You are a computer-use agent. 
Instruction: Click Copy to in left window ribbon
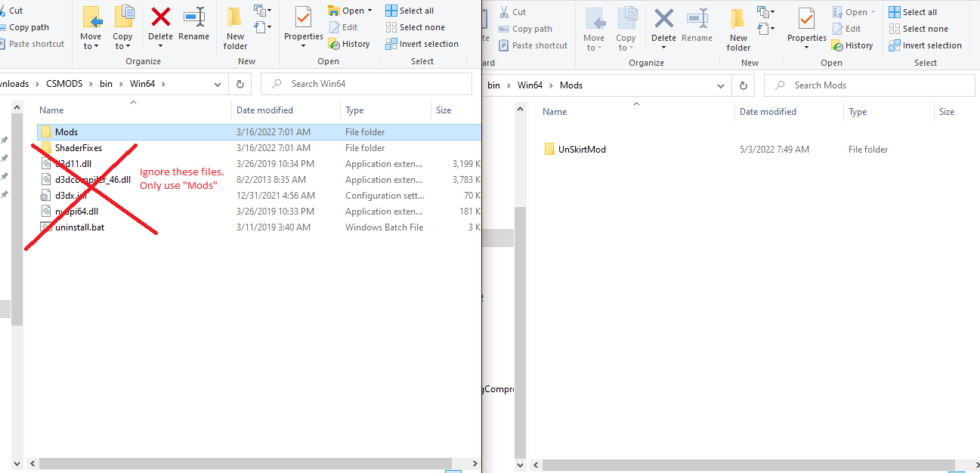(x=122, y=27)
